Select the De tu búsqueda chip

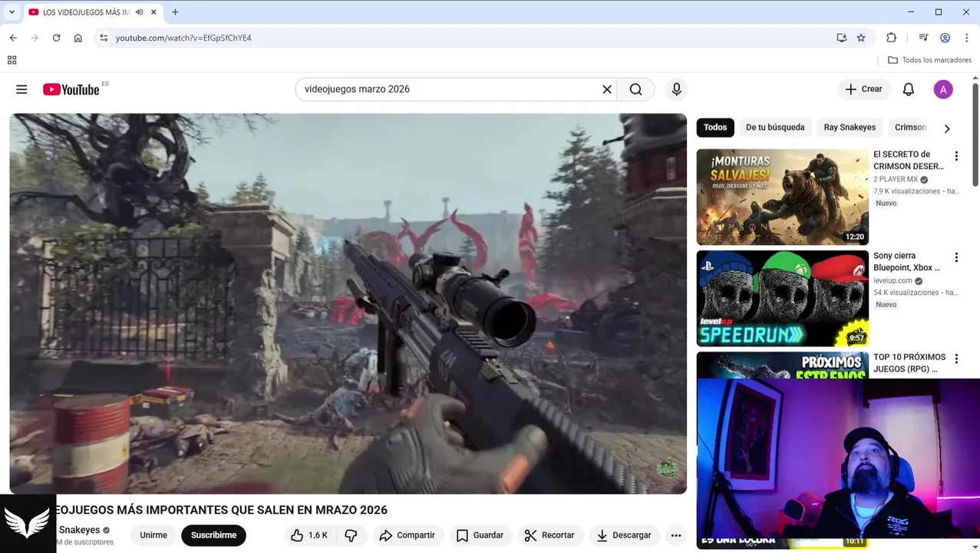click(x=775, y=127)
